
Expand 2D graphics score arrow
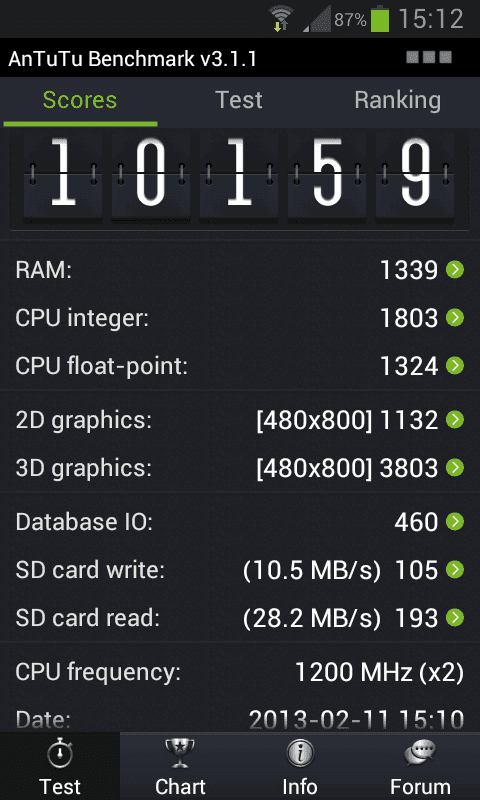454,419
